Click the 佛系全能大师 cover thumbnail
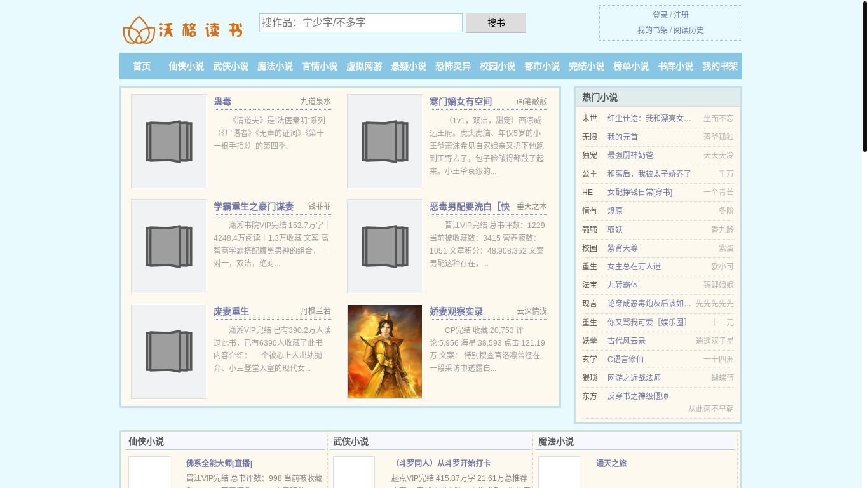The width and height of the screenshot is (868, 488). [x=149, y=472]
